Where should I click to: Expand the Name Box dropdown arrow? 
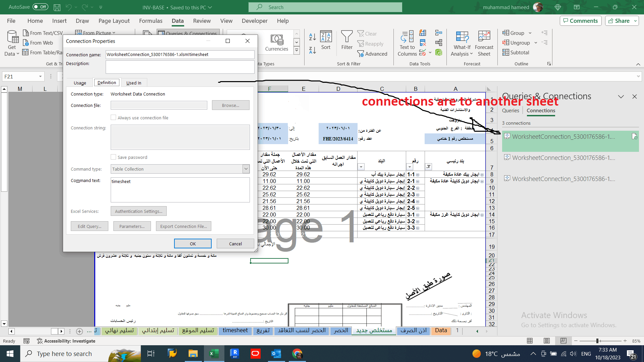(40, 76)
